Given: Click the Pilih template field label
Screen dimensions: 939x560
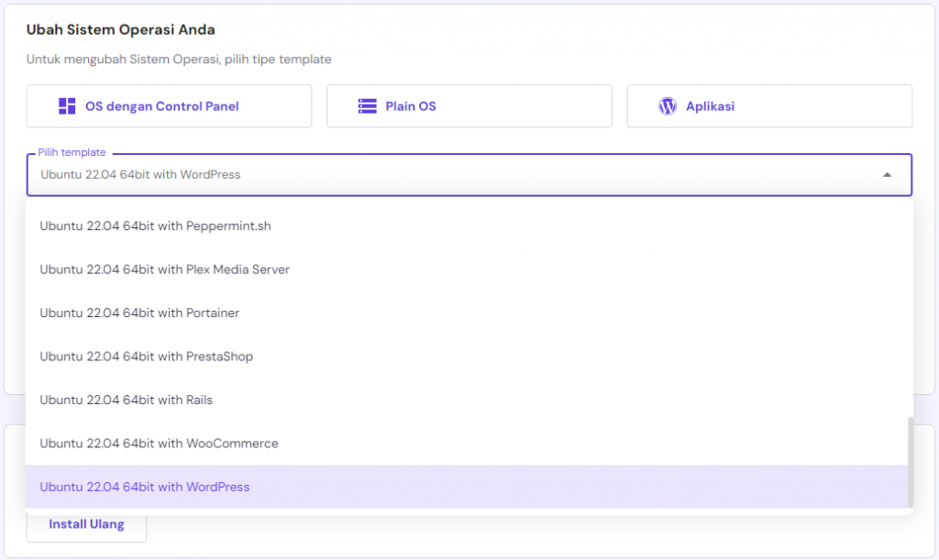Looking at the screenshot, I should coord(72,152).
